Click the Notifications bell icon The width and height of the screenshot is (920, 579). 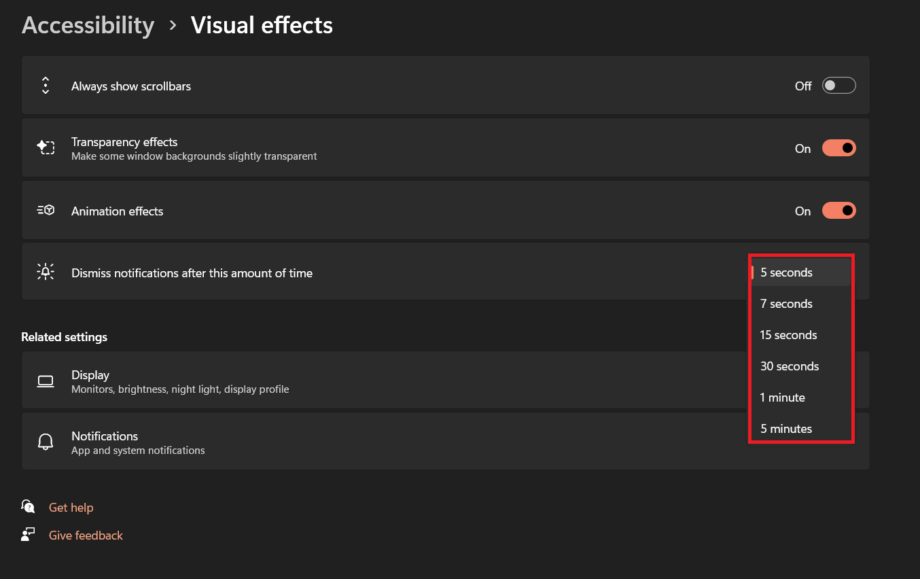pos(45,442)
